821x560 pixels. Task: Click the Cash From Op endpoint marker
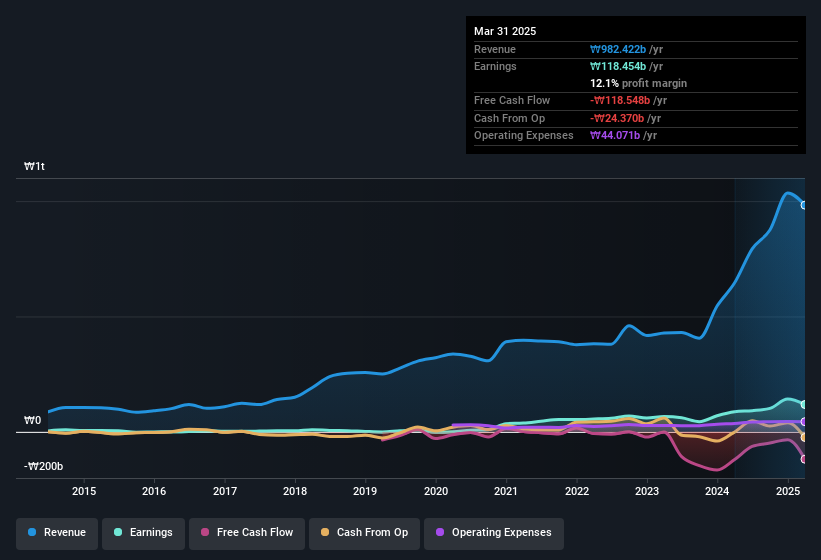pyautogui.click(x=804, y=438)
